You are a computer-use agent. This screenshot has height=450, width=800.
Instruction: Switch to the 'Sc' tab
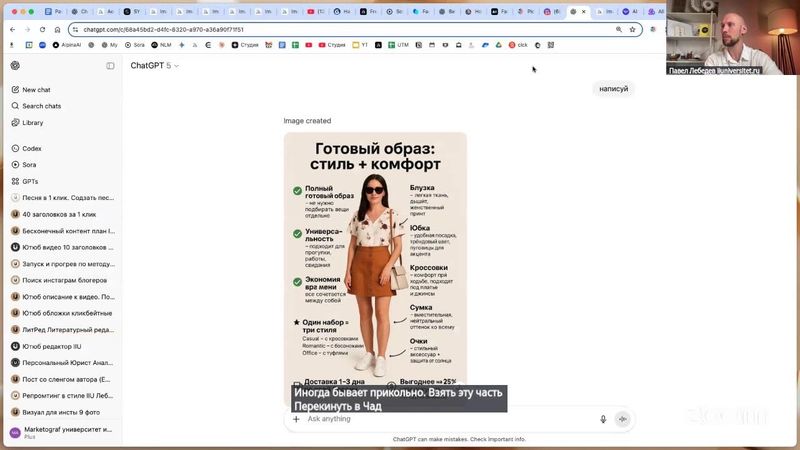point(394,12)
